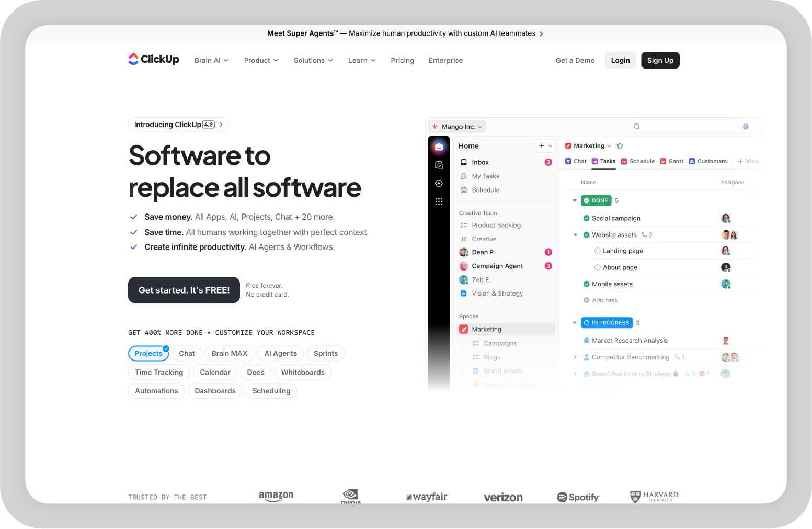Expand Competitor Benchmarking subtasks
The image size is (812, 529).
tap(576, 357)
